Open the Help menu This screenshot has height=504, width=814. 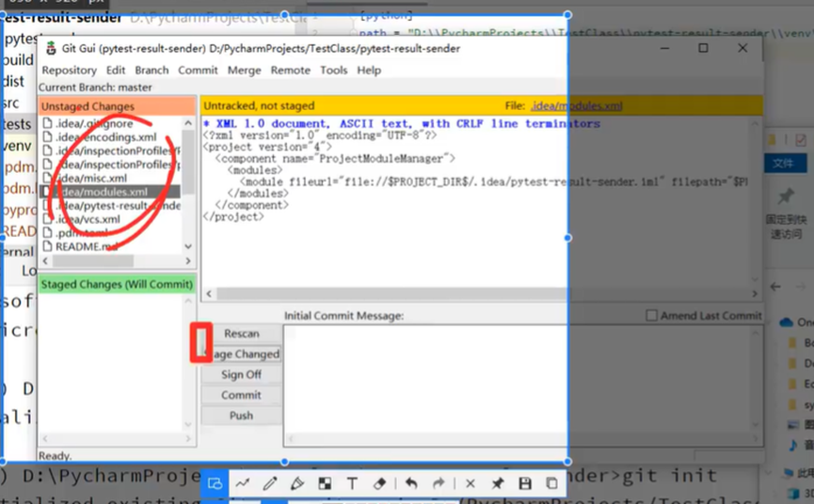click(x=369, y=70)
